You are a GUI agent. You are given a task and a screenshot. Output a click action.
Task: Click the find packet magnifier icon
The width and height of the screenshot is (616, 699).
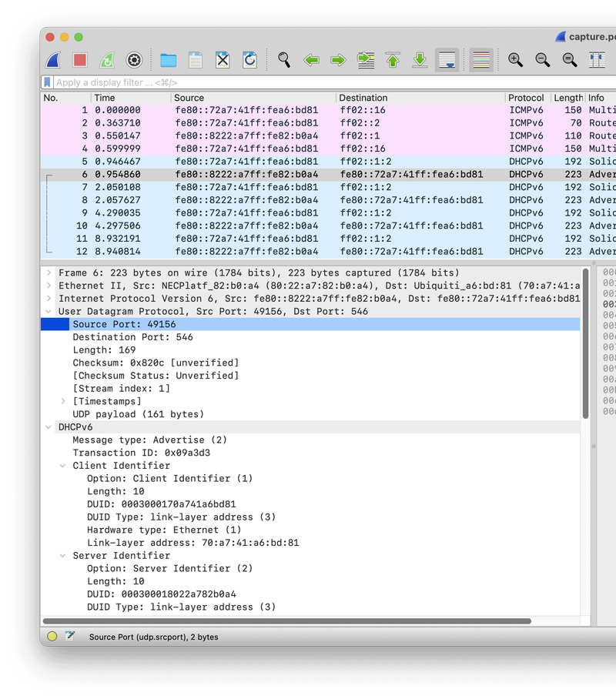coord(284,60)
